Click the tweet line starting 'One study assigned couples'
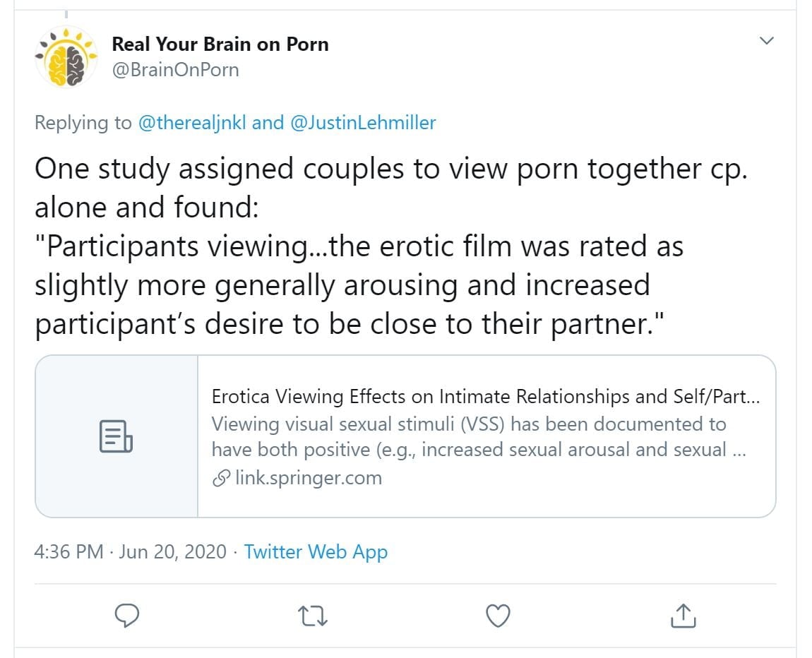Image resolution: width=812 pixels, height=658 pixels. click(x=390, y=169)
